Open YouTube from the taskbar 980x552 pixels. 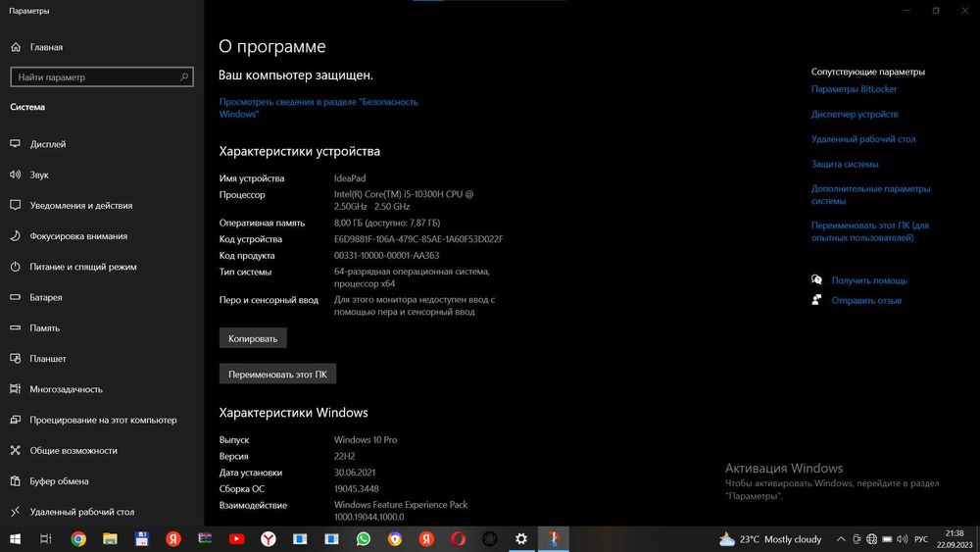236,539
